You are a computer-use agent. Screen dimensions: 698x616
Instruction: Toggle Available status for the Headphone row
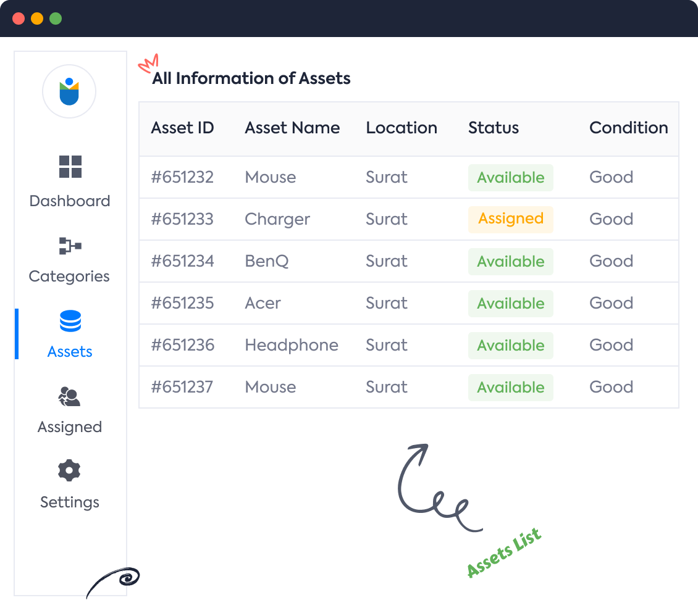[511, 346]
